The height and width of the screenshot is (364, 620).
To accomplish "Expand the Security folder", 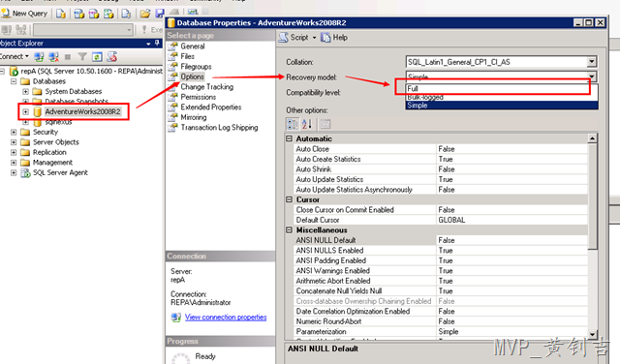I will 14,132.
